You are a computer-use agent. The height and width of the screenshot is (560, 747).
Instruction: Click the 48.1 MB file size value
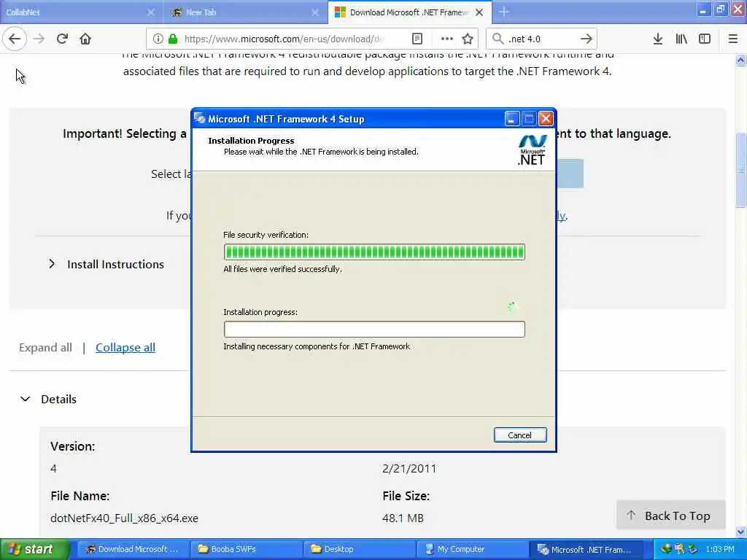[403, 518]
